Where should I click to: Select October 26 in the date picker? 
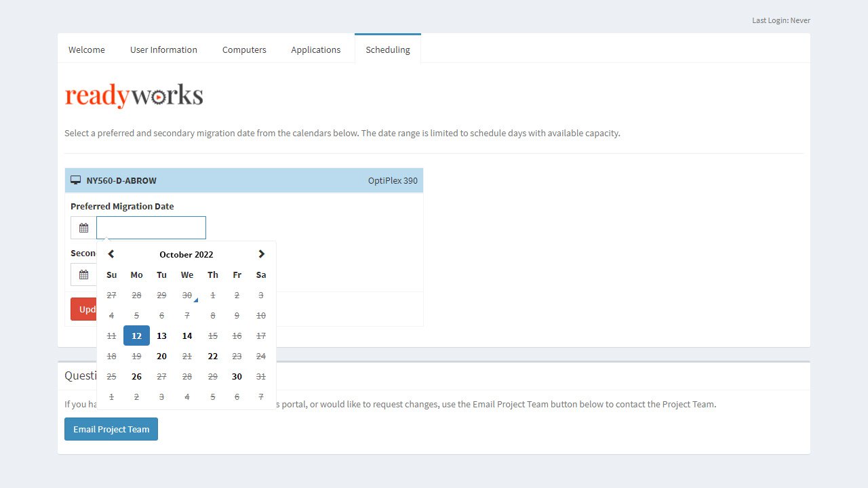[136, 376]
